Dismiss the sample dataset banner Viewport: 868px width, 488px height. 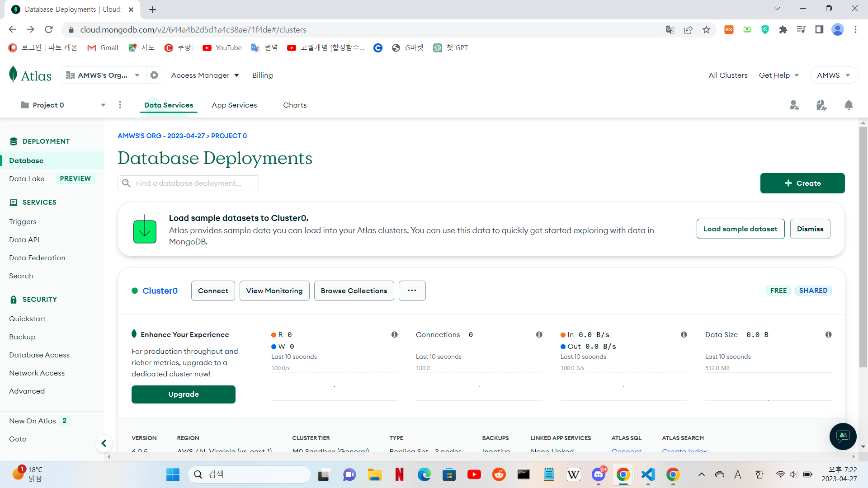810,229
